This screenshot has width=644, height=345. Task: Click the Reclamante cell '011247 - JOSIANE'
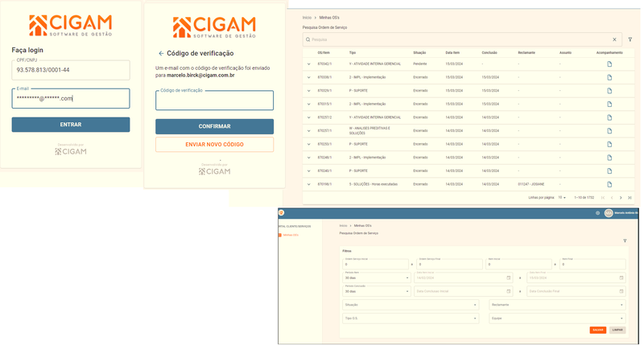coord(531,184)
